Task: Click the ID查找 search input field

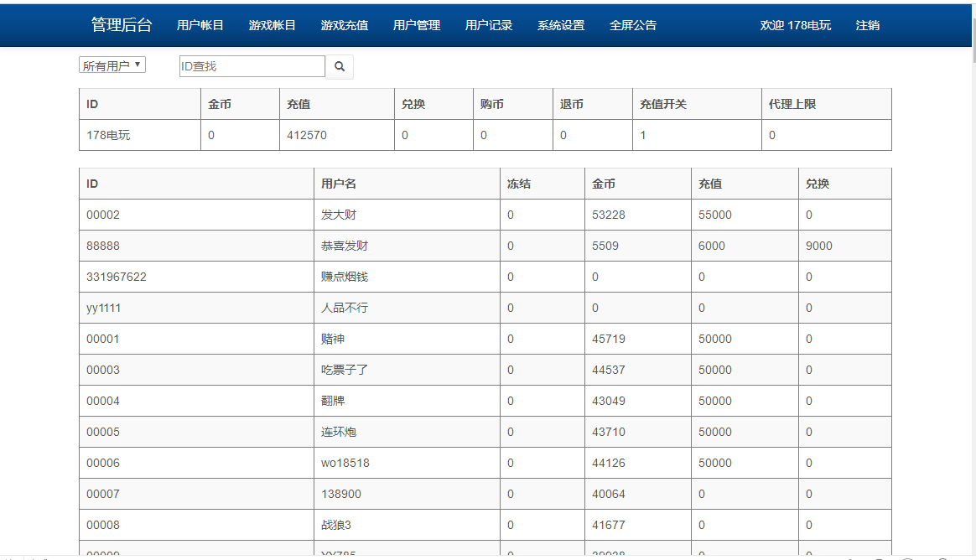Action: [251, 66]
